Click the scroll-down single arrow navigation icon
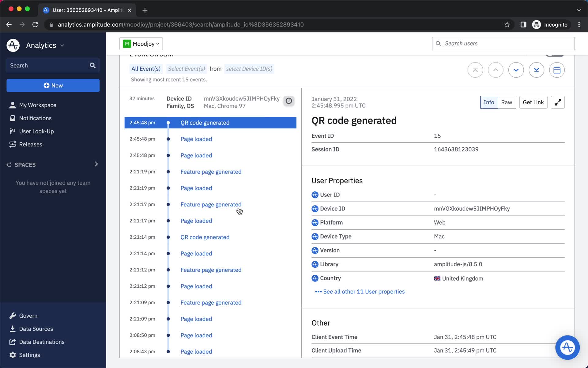 tap(516, 70)
